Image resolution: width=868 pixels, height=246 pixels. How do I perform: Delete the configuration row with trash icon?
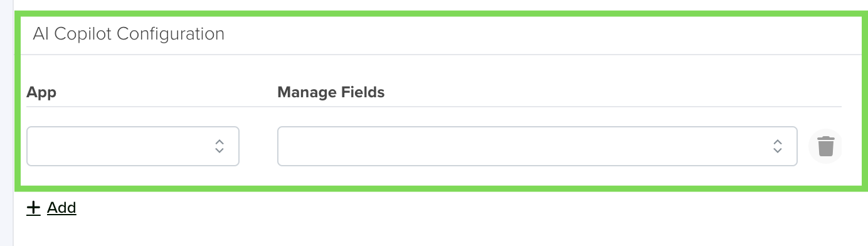(x=825, y=146)
